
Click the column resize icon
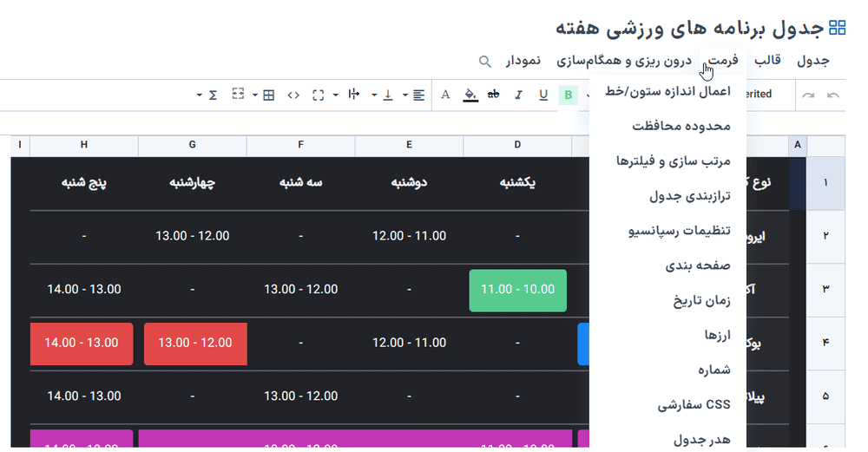pos(354,95)
